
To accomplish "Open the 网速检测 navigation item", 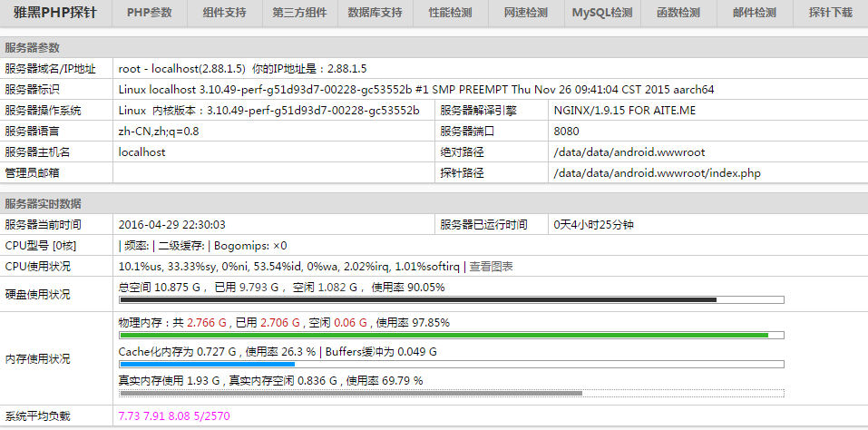I will click(525, 13).
